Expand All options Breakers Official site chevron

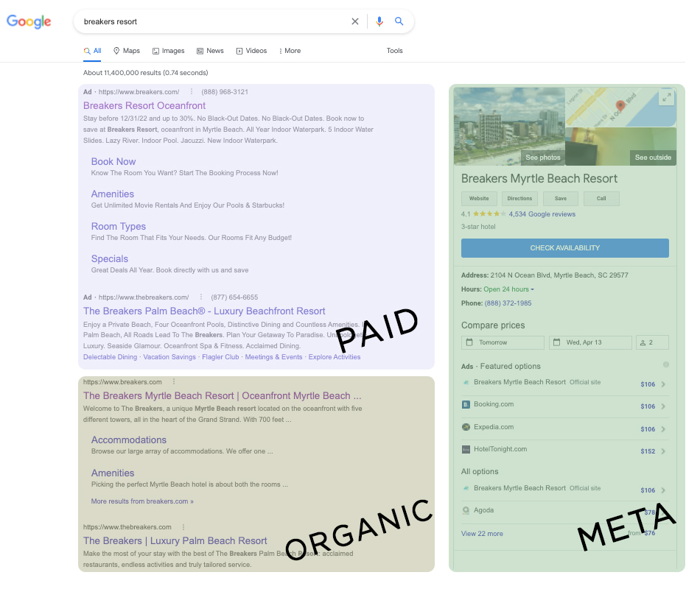[663, 490]
